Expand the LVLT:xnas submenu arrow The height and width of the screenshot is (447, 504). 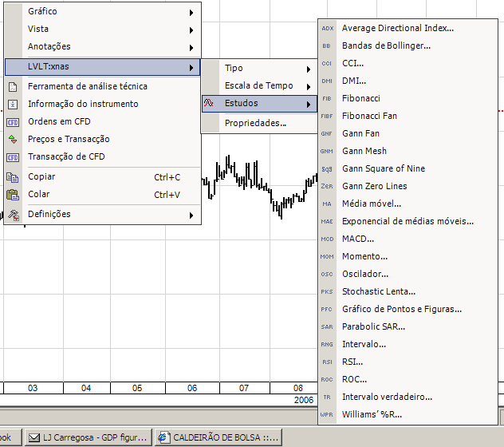[191, 68]
